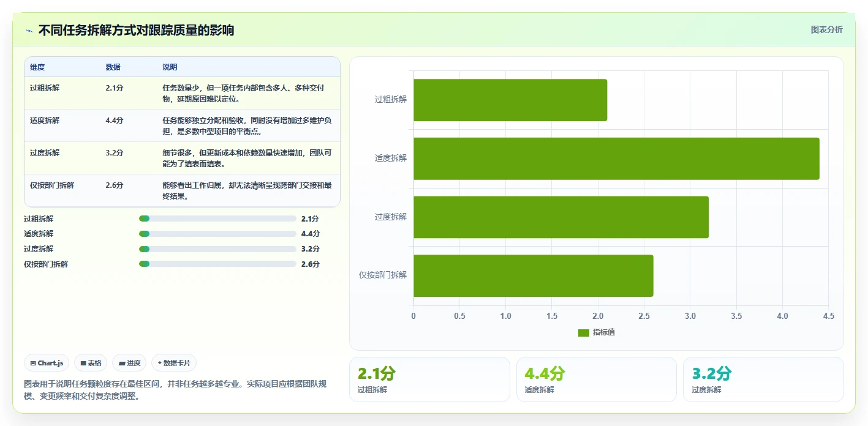Click the 适度拆解 table row cell
This screenshot has width=868, height=426.
[45, 121]
